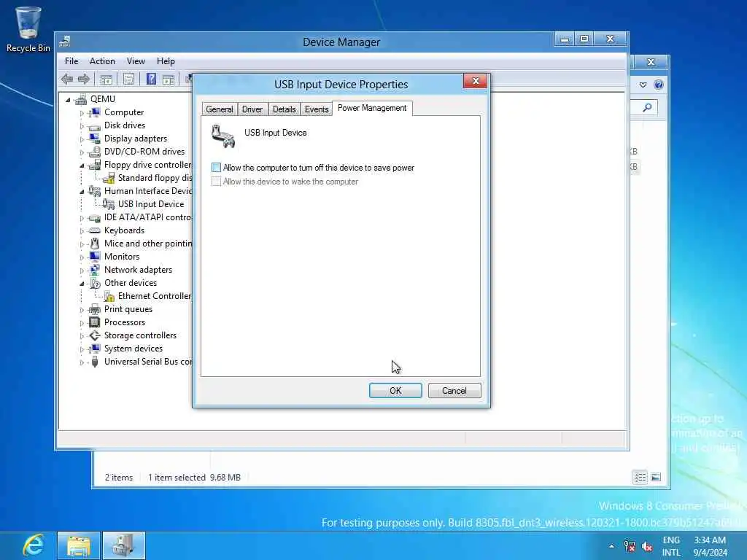The height and width of the screenshot is (560, 747).
Task: Switch to the Events tab
Action: tap(317, 109)
